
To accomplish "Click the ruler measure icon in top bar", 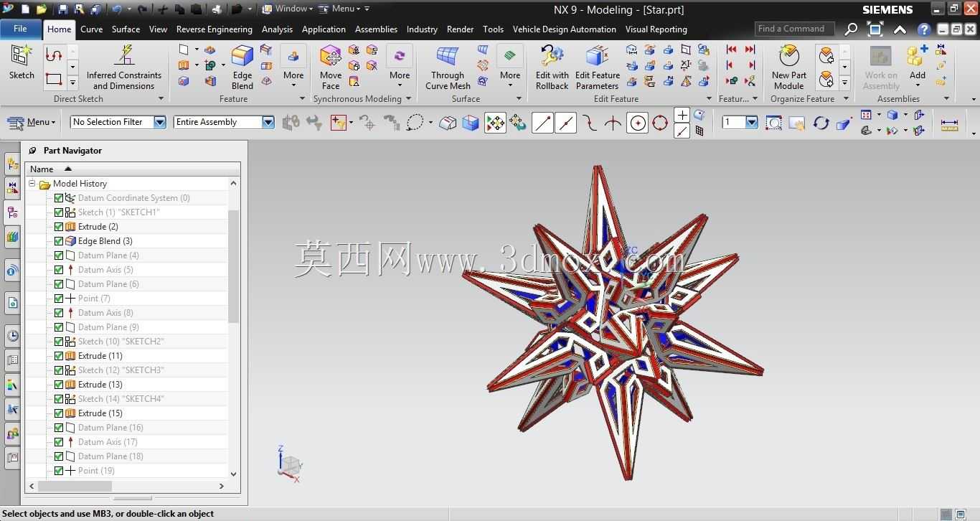I will [949, 126].
